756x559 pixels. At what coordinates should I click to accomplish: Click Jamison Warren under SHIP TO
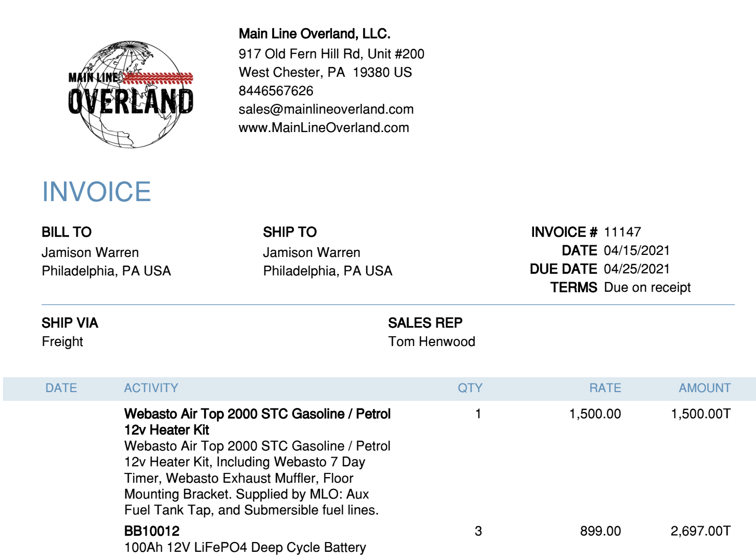pyautogui.click(x=312, y=252)
